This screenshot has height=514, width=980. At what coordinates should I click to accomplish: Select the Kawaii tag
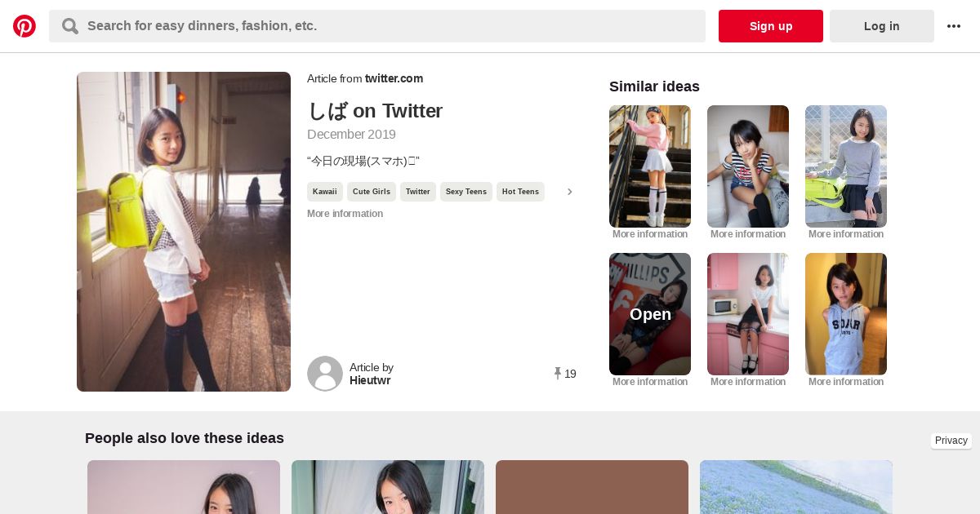point(325,192)
